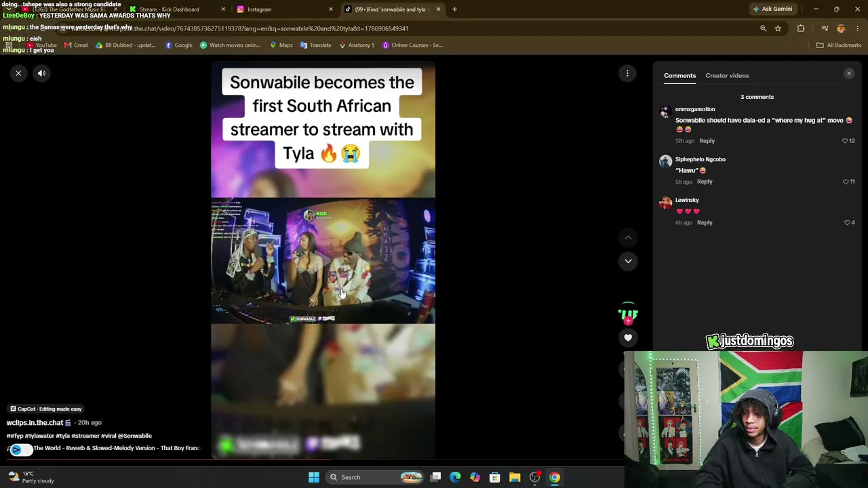This screenshot has height=488, width=868.
Task: Open Chrome's three-dot menu
Action: (858, 28)
